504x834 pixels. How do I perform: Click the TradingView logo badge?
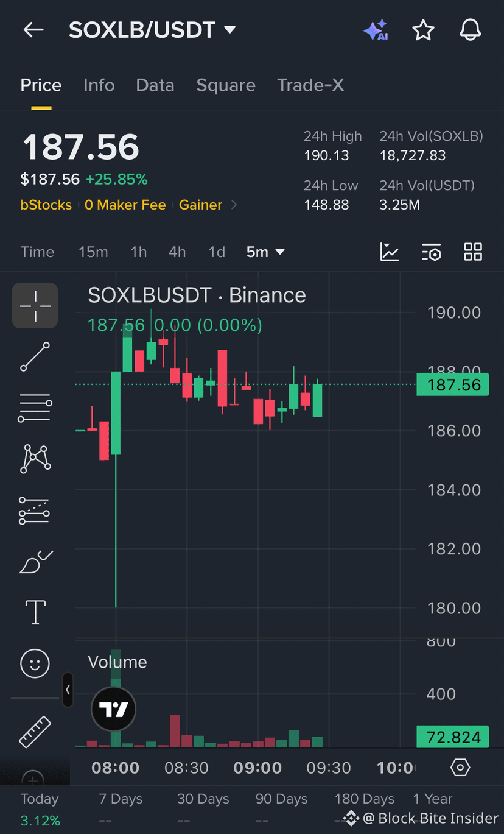point(113,709)
